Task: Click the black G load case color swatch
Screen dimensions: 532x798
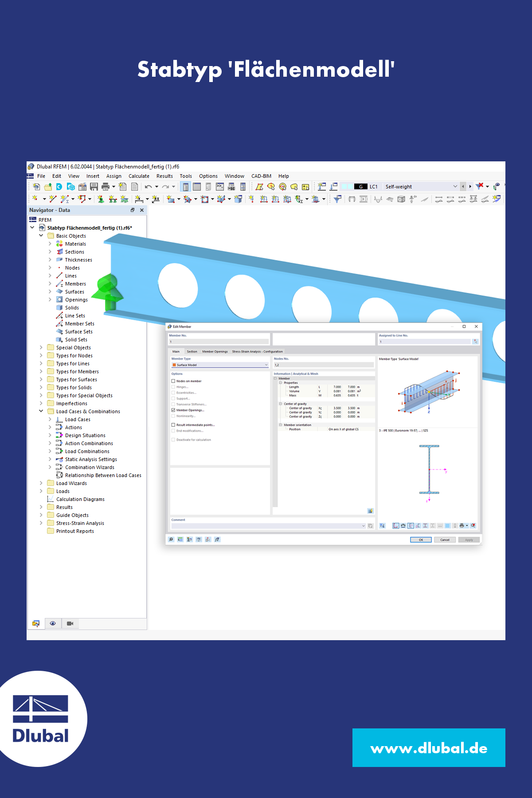Action: (x=361, y=187)
